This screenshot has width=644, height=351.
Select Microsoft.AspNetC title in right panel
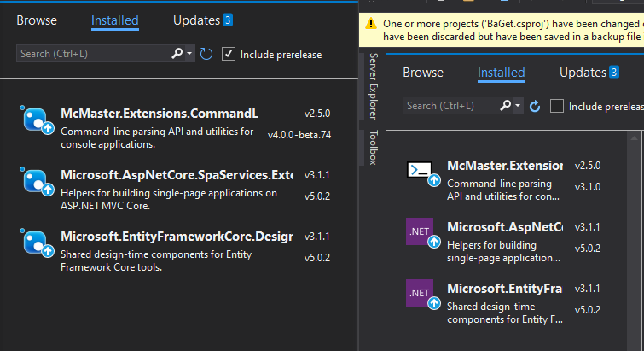(505, 227)
